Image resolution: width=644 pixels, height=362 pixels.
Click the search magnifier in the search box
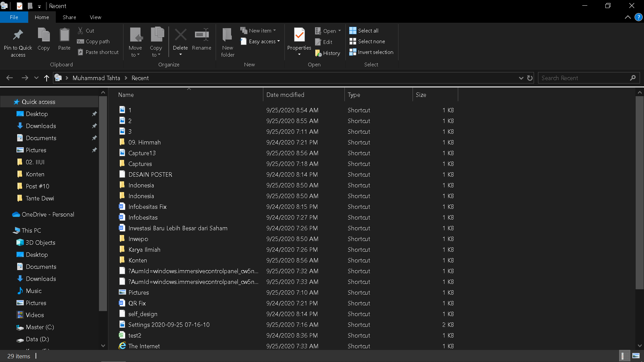tap(633, 78)
